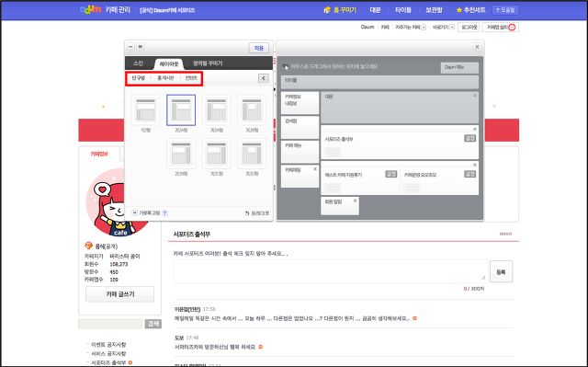588x367 pixels.
Task: Select the 2단A형 layout thumbnail
Action: (x=181, y=110)
